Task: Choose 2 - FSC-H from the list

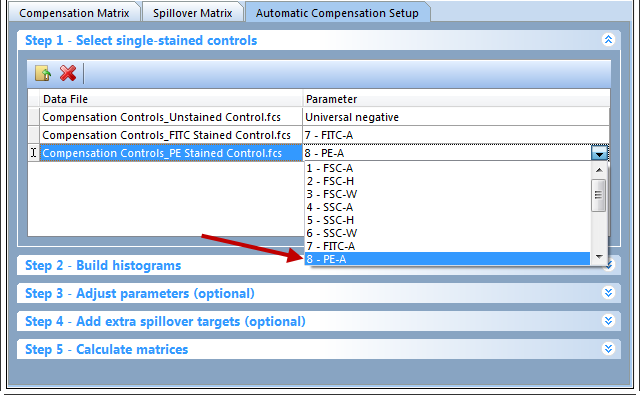Action: 448,181
